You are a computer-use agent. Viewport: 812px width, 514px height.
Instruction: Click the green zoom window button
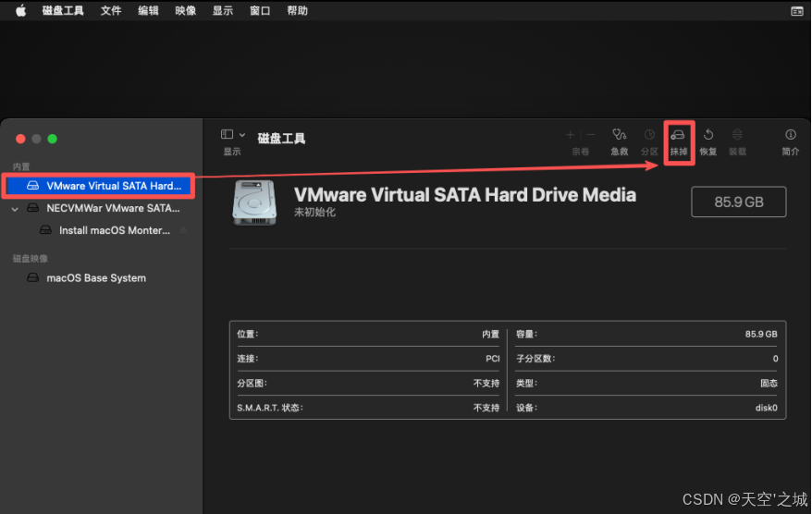(53, 139)
